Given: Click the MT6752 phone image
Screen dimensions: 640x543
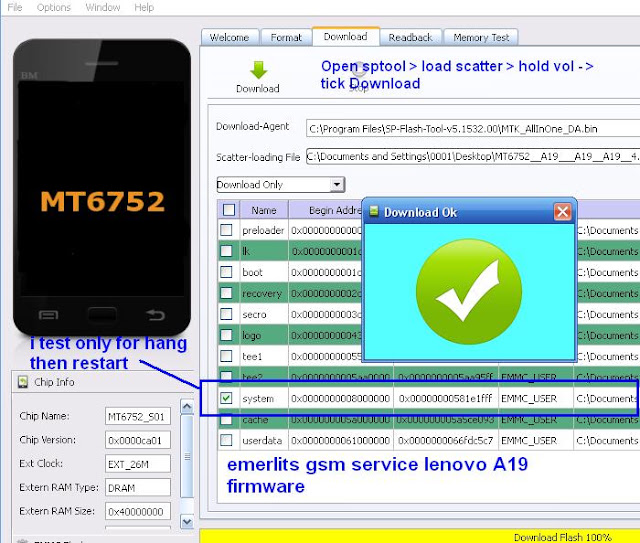Looking at the screenshot, I should [x=102, y=188].
